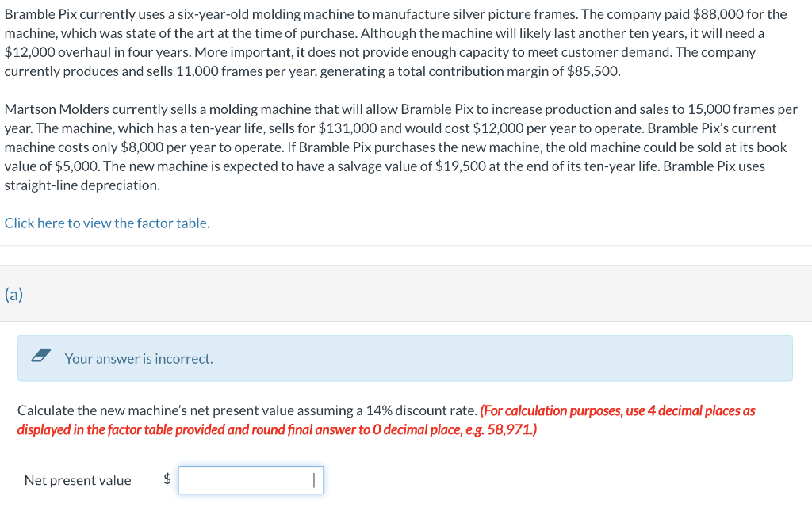Click the light blue feedback banner
The width and height of the screenshot is (812, 511).
click(x=406, y=358)
